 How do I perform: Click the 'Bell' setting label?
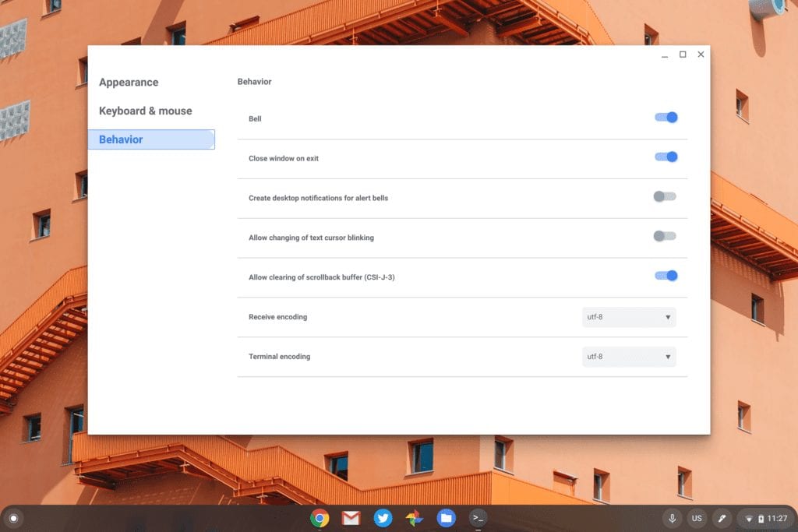[255, 118]
